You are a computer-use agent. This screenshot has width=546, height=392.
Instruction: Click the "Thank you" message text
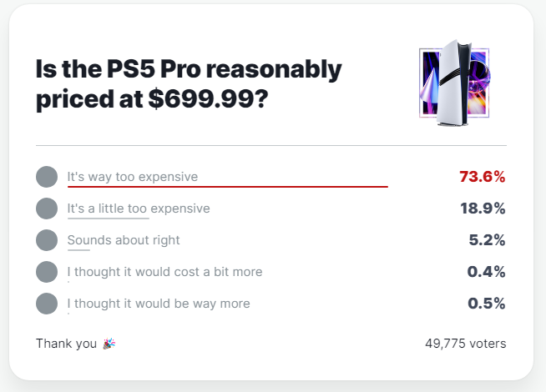pyautogui.click(x=66, y=344)
